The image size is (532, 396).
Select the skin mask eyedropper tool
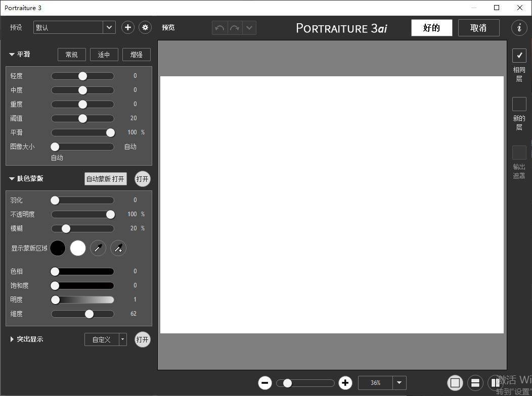[x=98, y=248]
